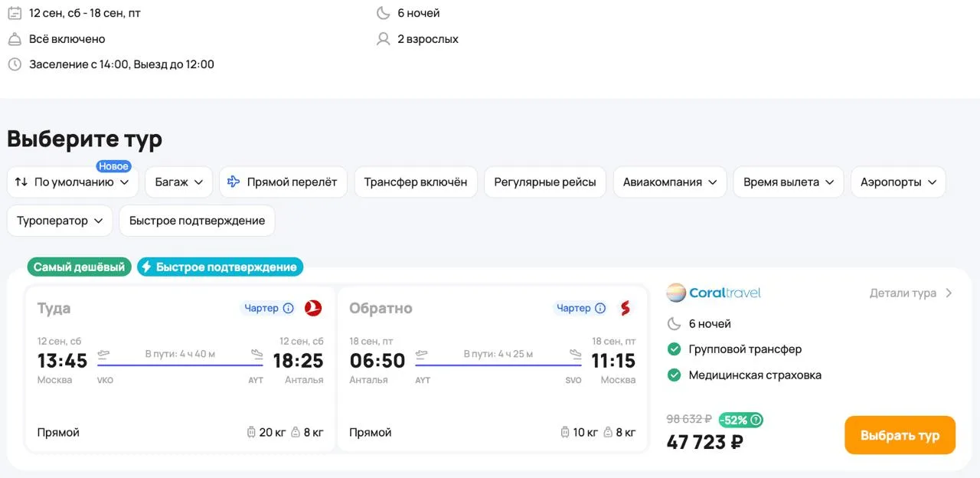Click the Turkish Airlines logo on outbound flight
Screen dimensions: 980x478
(313, 308)
